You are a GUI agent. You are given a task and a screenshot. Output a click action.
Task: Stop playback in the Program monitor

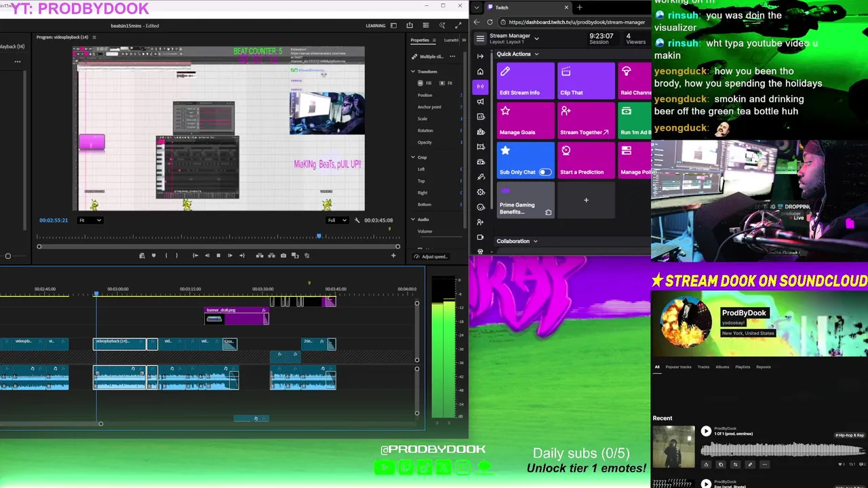[218, 256]
